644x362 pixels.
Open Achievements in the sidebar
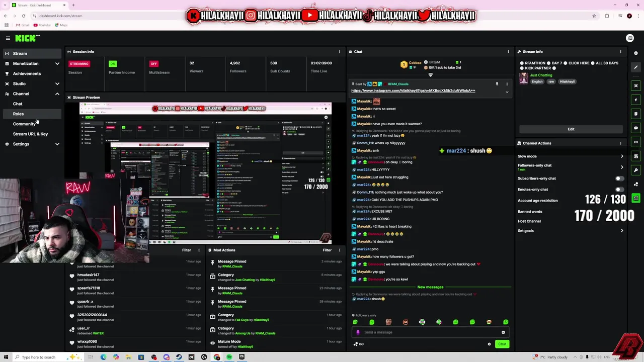tap(32, 74)
